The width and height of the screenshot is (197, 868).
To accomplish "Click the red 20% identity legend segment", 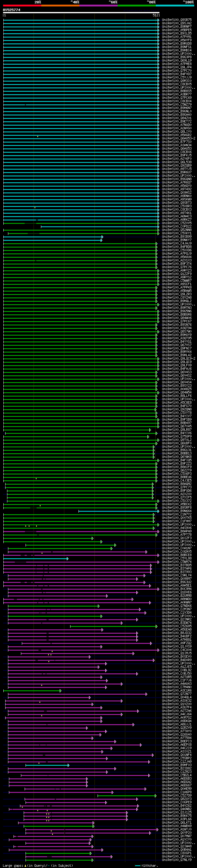I will 22,6.
